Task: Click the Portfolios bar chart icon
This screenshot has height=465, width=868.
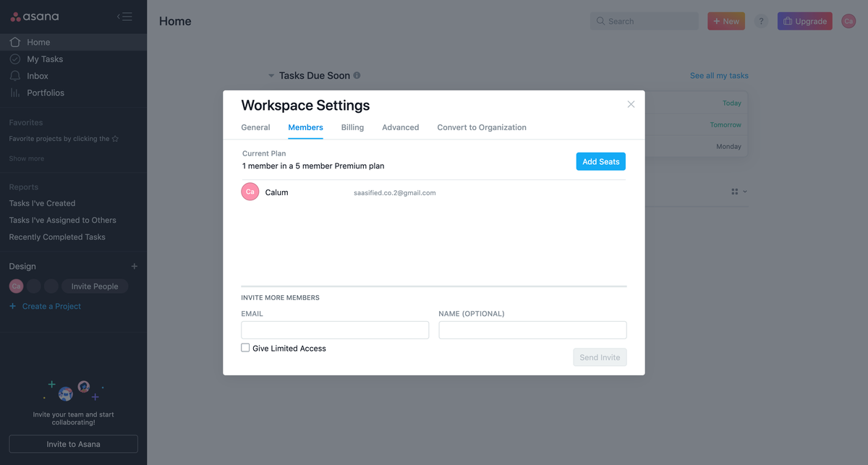Action: pos(15,93)
